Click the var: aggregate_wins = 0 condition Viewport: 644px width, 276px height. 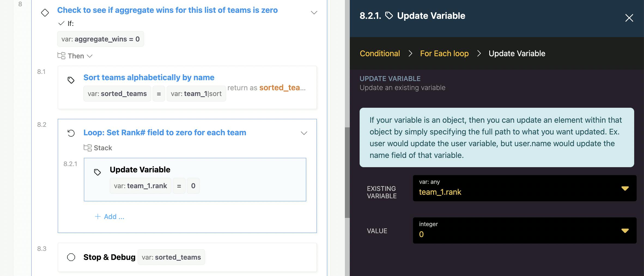tap(101, 39)
